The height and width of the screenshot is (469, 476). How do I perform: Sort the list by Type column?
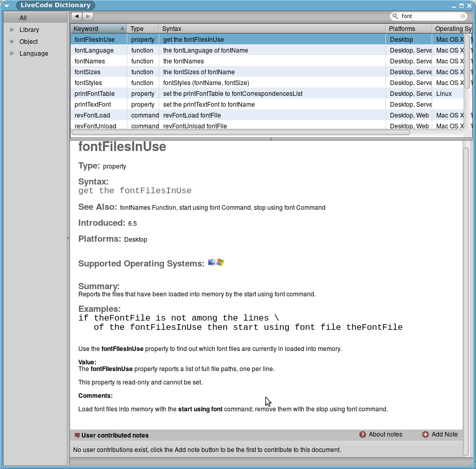click(x=142, y=29)
